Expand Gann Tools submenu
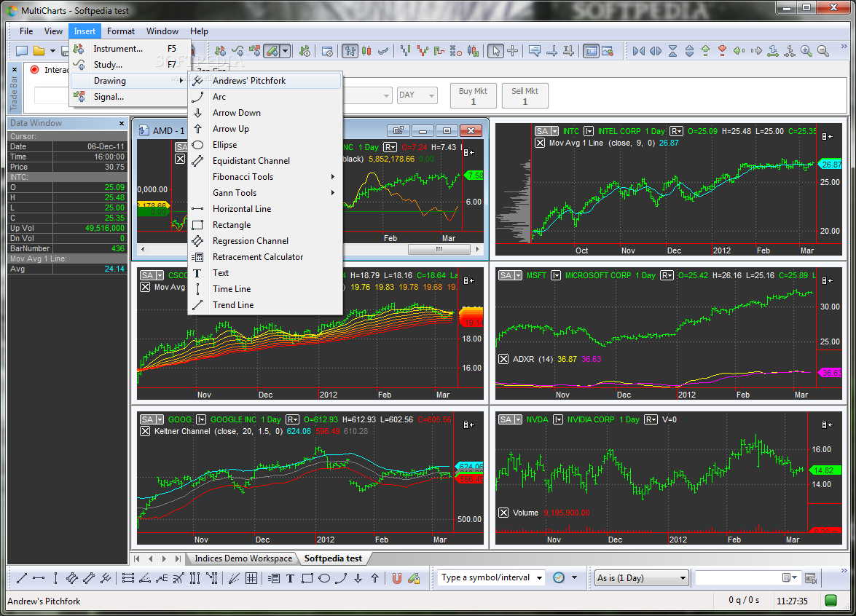 (x=265, y=193)
